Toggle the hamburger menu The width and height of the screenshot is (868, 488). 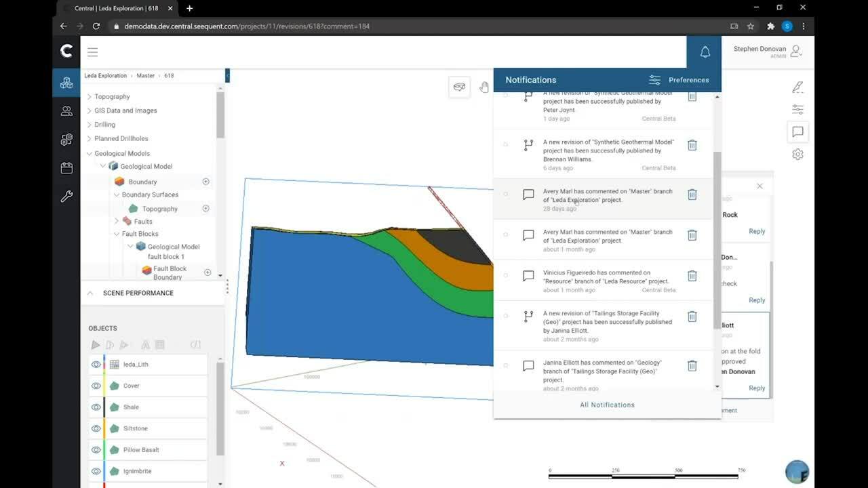coord(93,52)
